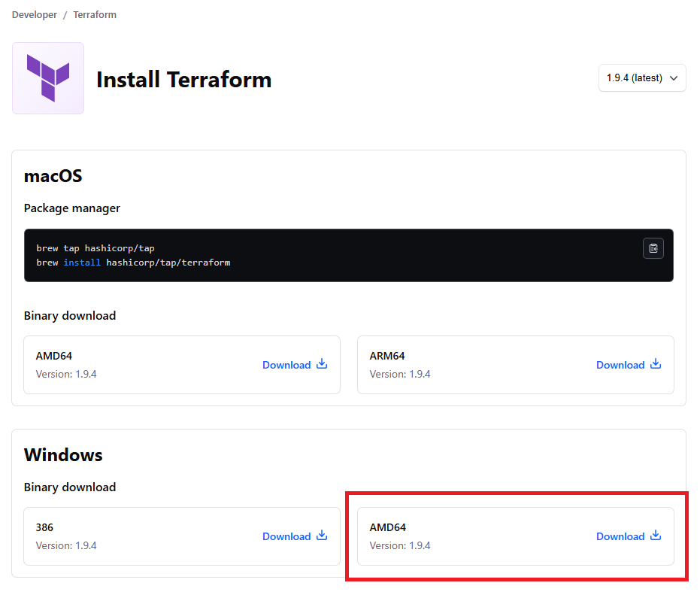Click the Download link for Windows 386
The height and width of the screenshot is (595, 700).
[295, 536]
